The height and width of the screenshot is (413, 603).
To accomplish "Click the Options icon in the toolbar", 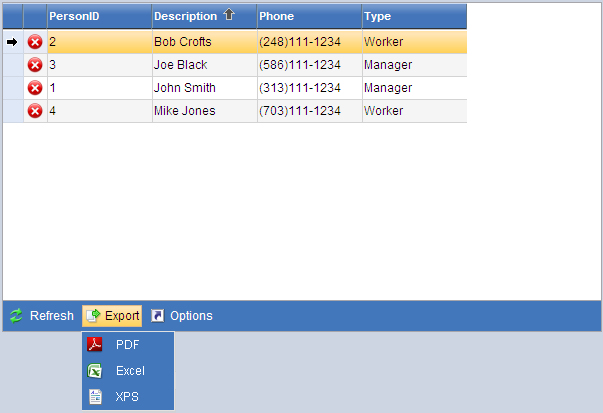I will coord(157,316).
